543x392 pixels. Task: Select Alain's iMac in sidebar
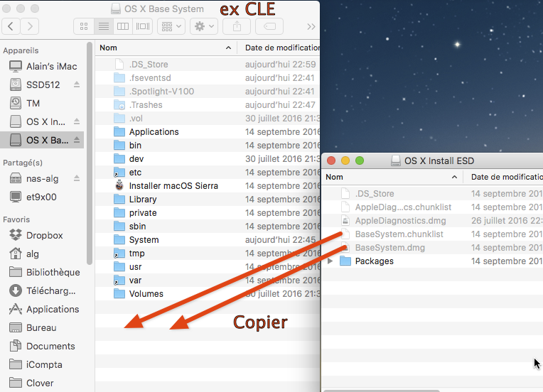pyautogui.click(x=43, y=66)
